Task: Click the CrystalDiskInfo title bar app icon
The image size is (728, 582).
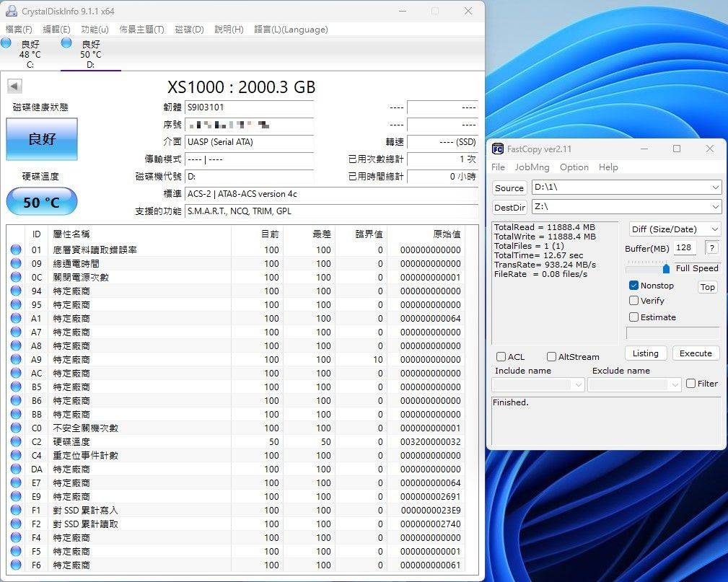Action: coord(11,11)
